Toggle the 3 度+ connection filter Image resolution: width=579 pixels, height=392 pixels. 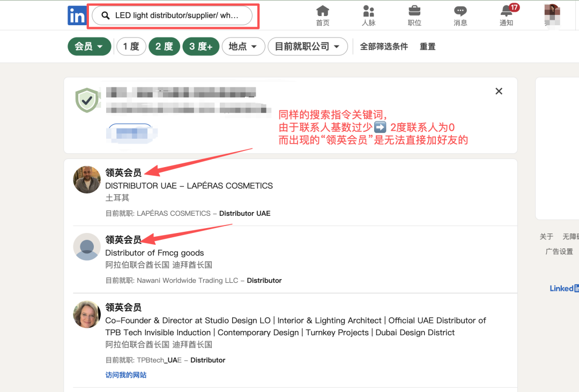[x=201, y=47]
